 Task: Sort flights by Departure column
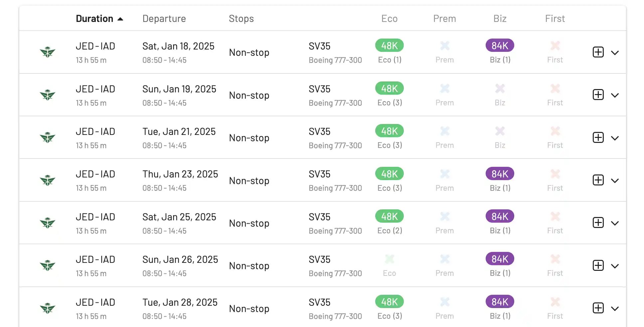pyautogui.click(x=164, y=19)
